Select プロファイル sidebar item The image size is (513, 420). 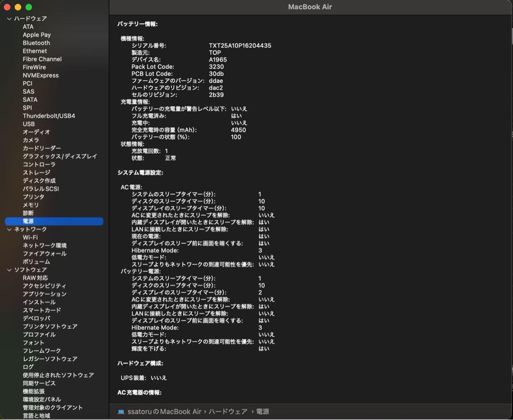point(39,334)
